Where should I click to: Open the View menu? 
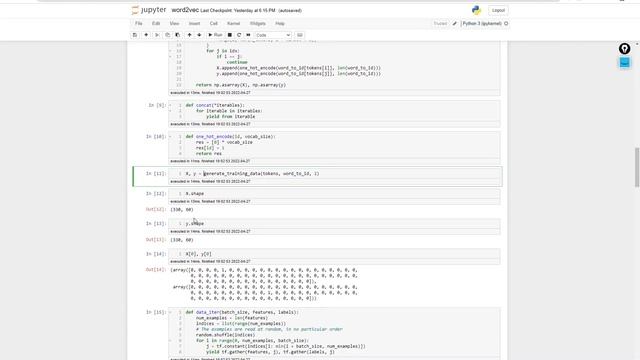174,24
